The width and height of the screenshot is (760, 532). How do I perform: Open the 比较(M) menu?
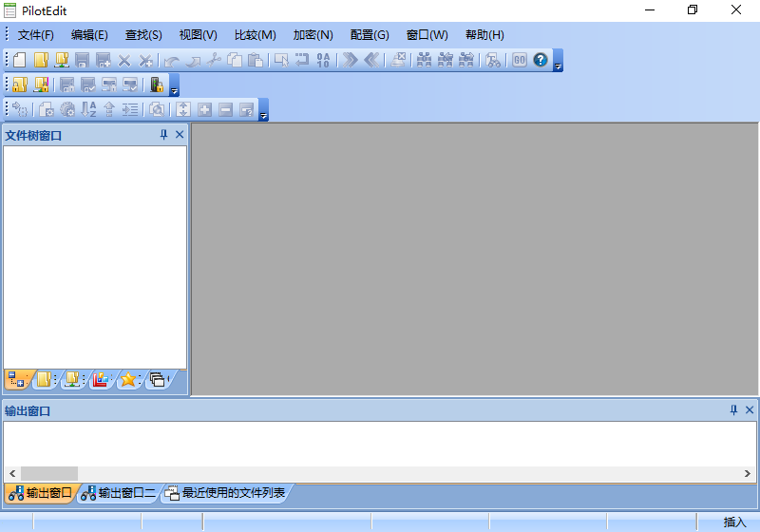(255, 35)
